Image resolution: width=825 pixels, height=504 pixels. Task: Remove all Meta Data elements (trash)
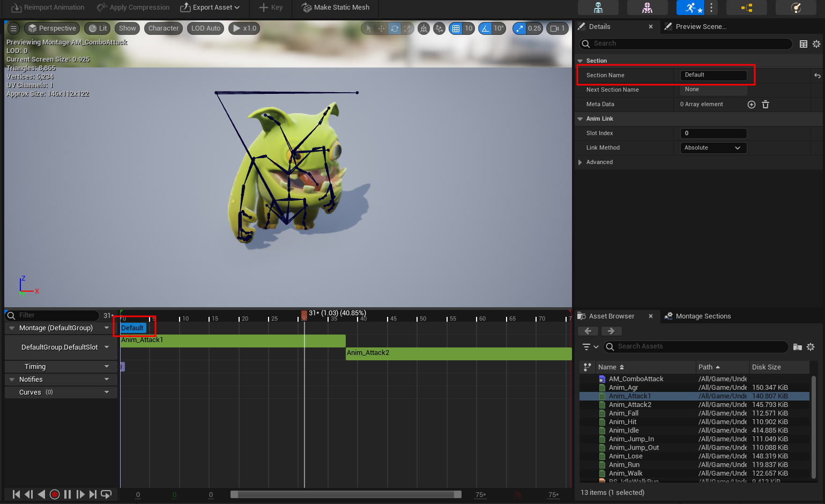(765, 105)
